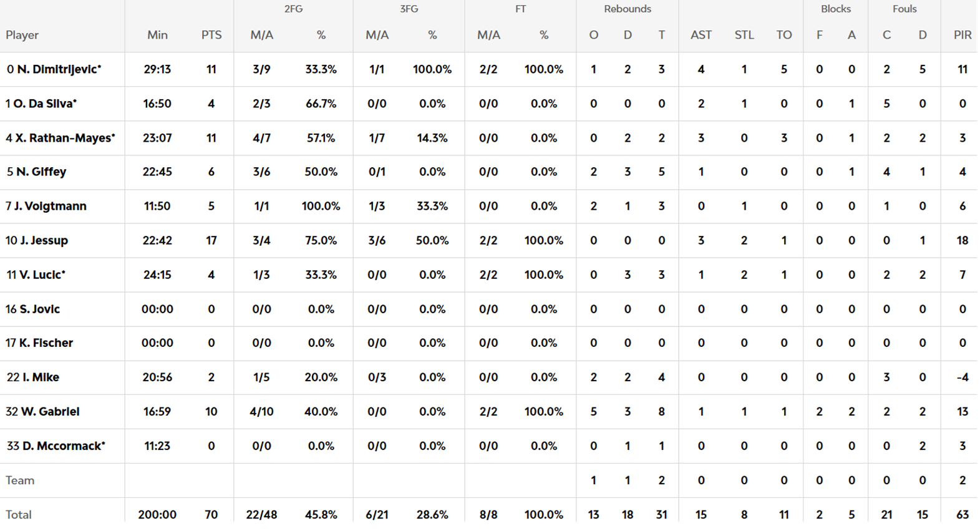
Task: Click the Player column header
Action: (x=22, y=35)
